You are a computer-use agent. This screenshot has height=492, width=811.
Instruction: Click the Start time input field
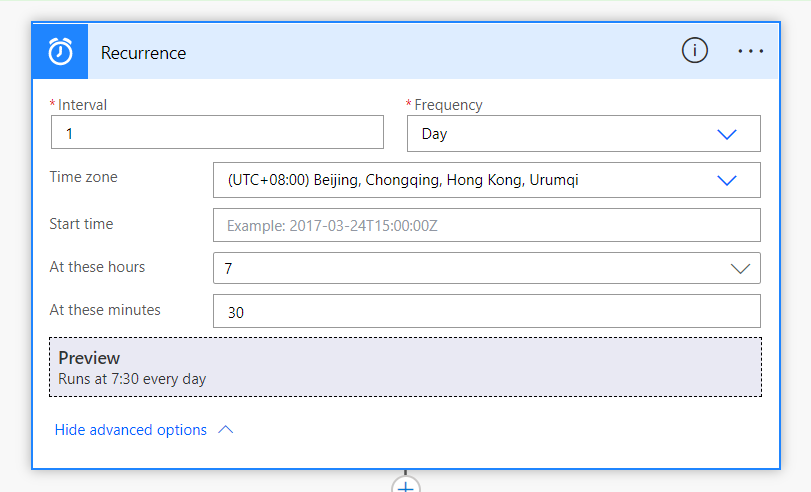click(x=486, y=225)
